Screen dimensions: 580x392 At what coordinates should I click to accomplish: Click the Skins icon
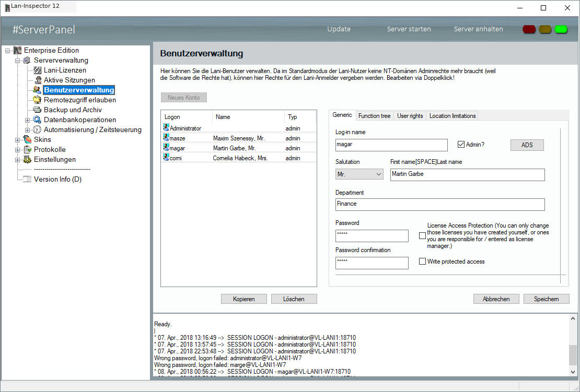pos(27,139)
